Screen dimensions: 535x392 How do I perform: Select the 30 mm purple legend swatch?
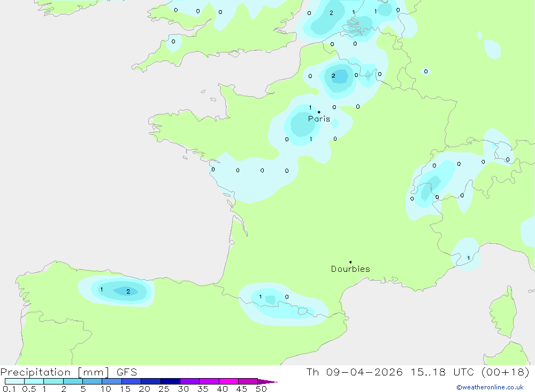point(189,381)
